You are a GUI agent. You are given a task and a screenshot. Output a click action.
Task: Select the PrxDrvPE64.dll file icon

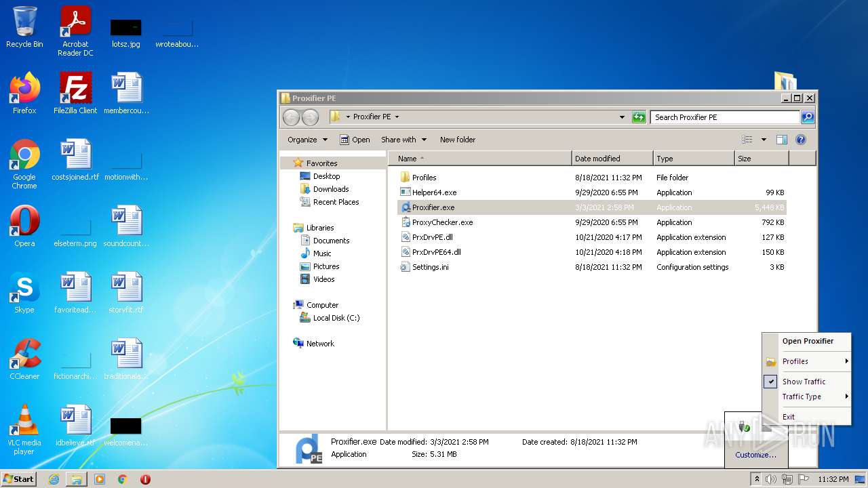point(406,252)
